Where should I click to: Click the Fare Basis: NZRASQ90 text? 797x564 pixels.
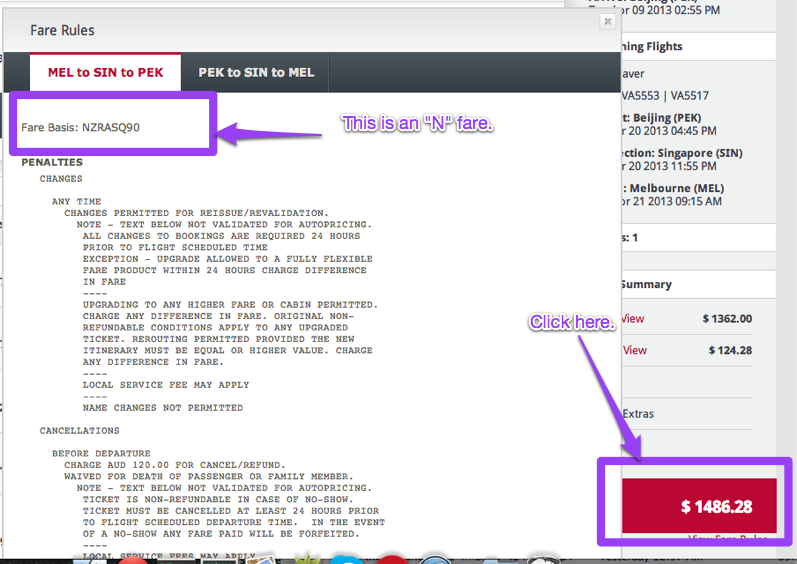pos(80,127)
